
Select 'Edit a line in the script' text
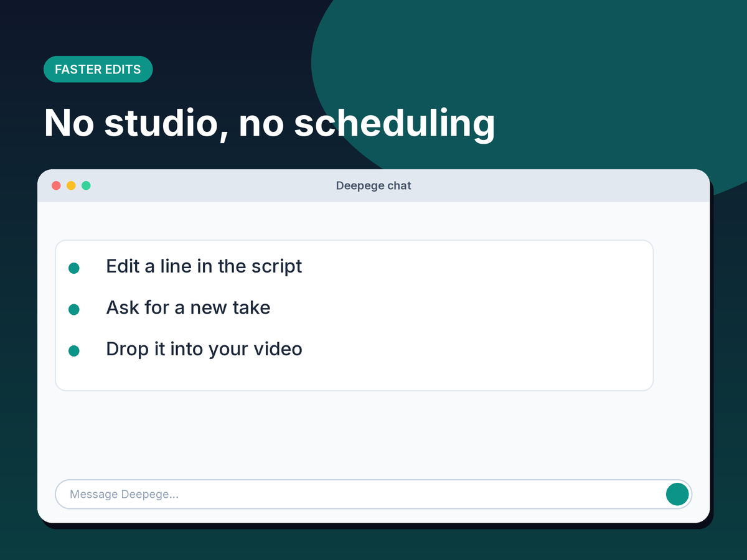coord(204,266)
